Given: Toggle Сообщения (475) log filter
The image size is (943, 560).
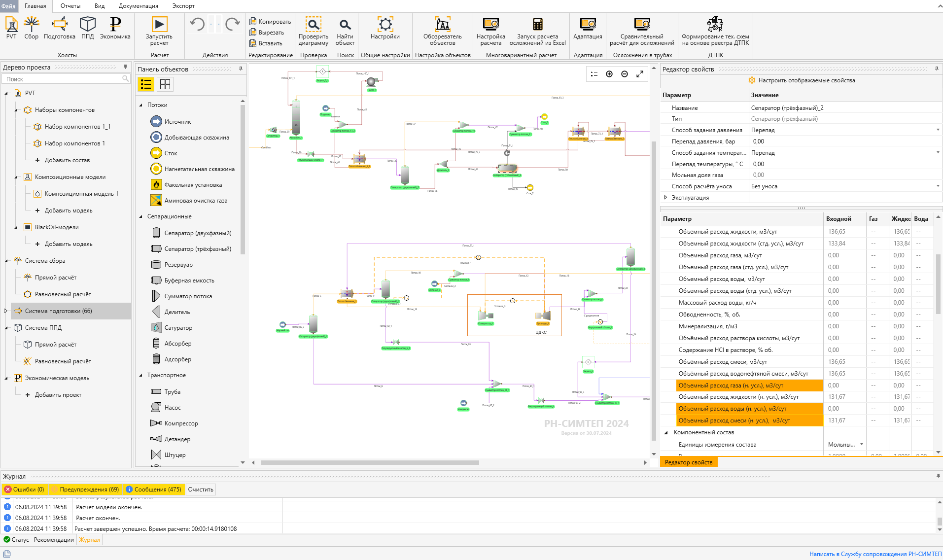Looking at the screenshot, I should (154, 490).
